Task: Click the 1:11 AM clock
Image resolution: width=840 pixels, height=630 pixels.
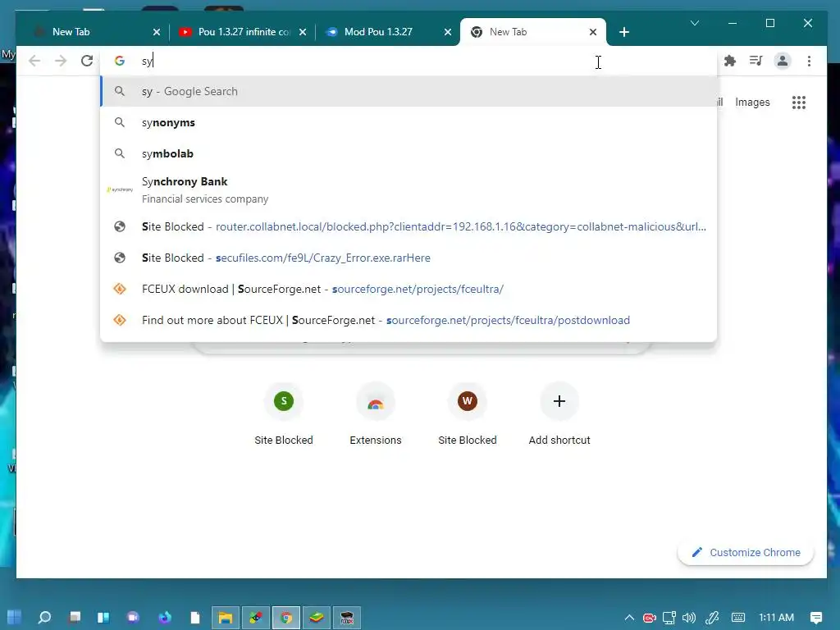Action: point(776,618)
